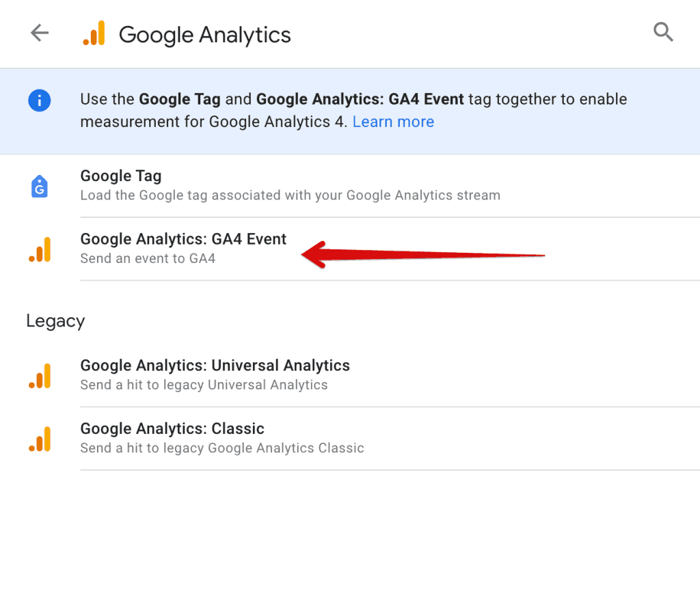Click the Universal Analytics bar chart icon
This screenshot has width=700, height=606.
40,375
